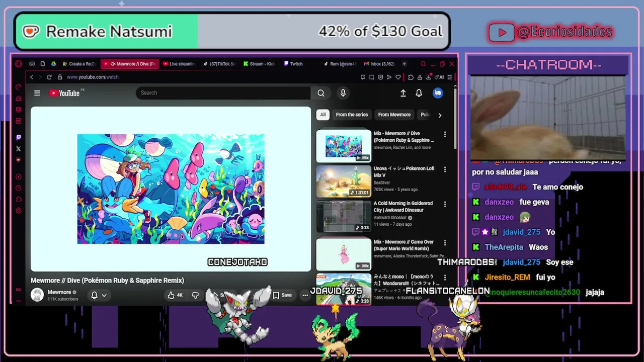Switch to Create a Re:Ze tab
Screen dimensions: 644x362
click(x=79, y=64)
